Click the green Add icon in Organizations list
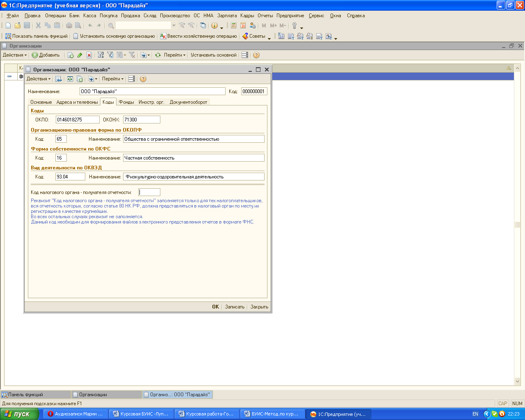525x420 pixels. pos(35,55)
